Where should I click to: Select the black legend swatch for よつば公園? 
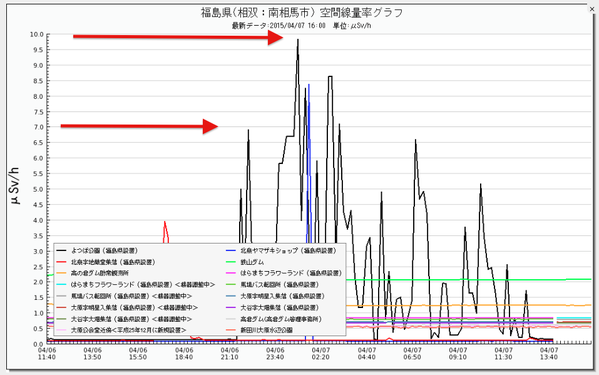pyautogui.click(x=61, y=251)
